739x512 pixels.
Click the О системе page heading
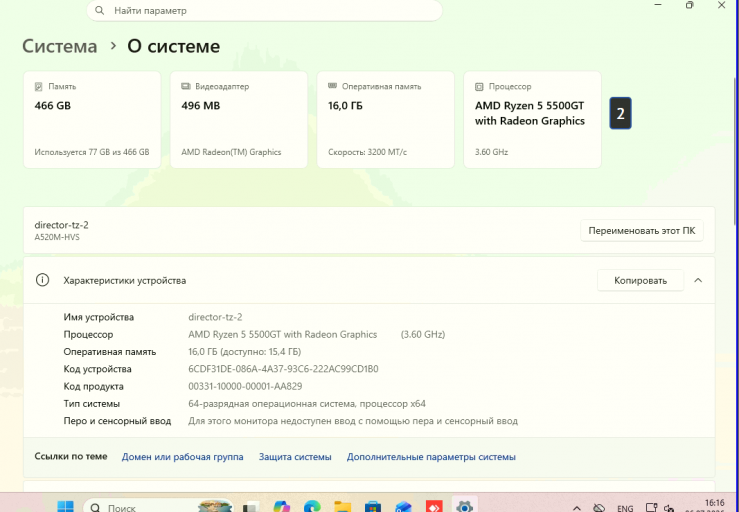click(173, 46)
